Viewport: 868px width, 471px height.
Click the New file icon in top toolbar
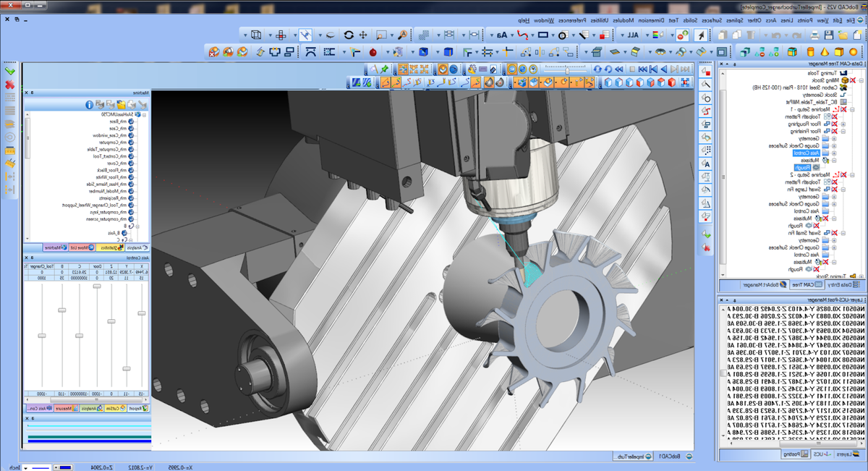[x=859, y=35]
